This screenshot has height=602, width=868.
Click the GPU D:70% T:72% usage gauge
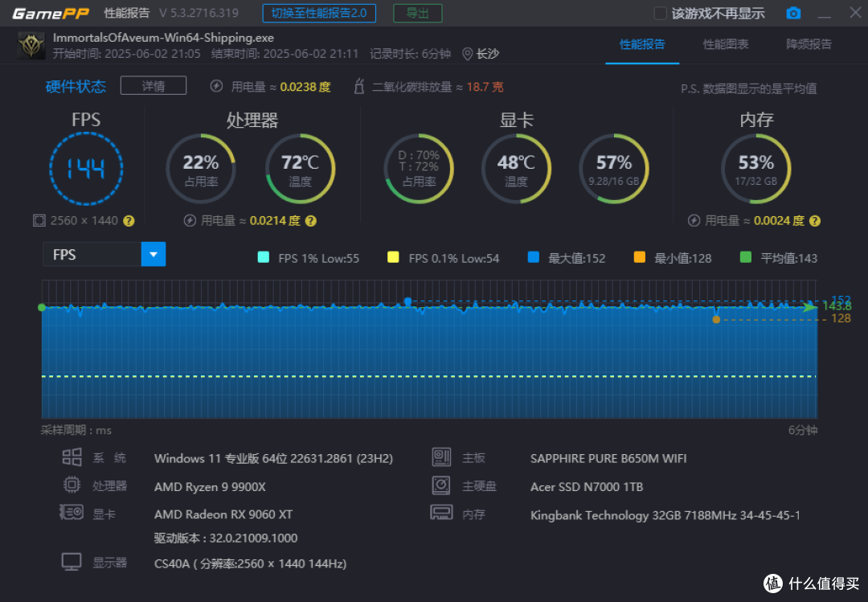419,168
